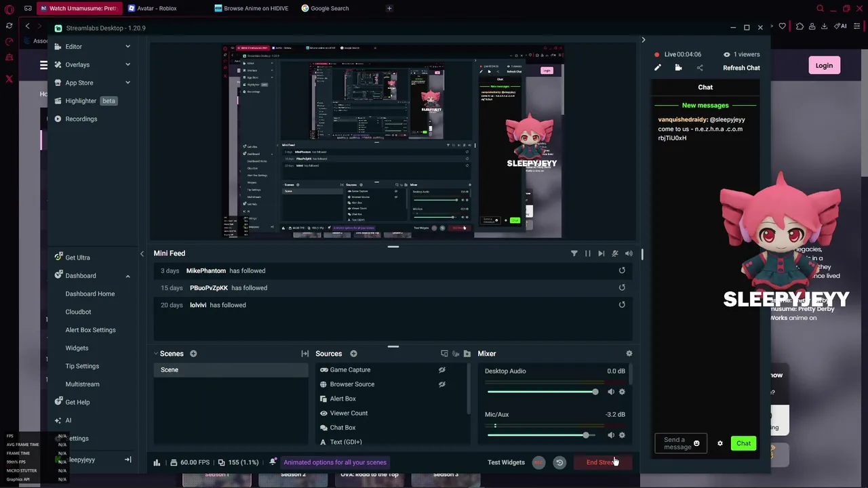This screenshot has width=868, height=488.
Task: Collapse the Scenes collection arrow
Action: [155, 354]
